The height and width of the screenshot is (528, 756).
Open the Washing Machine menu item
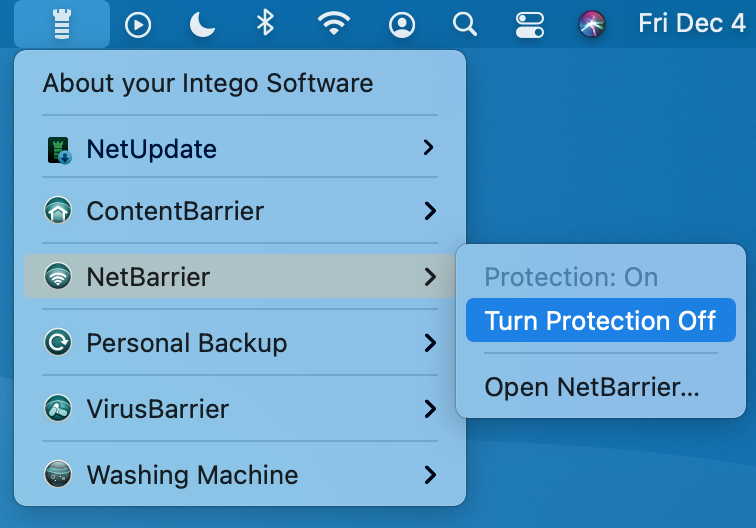(x=240, y=474)
